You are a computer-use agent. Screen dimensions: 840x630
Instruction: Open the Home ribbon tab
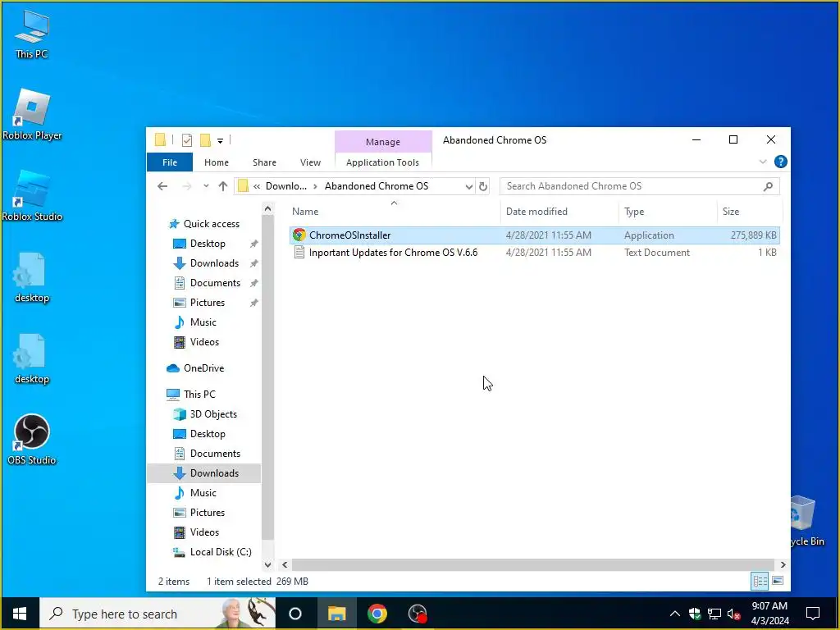pyautogui.click(x=217, y=162)
